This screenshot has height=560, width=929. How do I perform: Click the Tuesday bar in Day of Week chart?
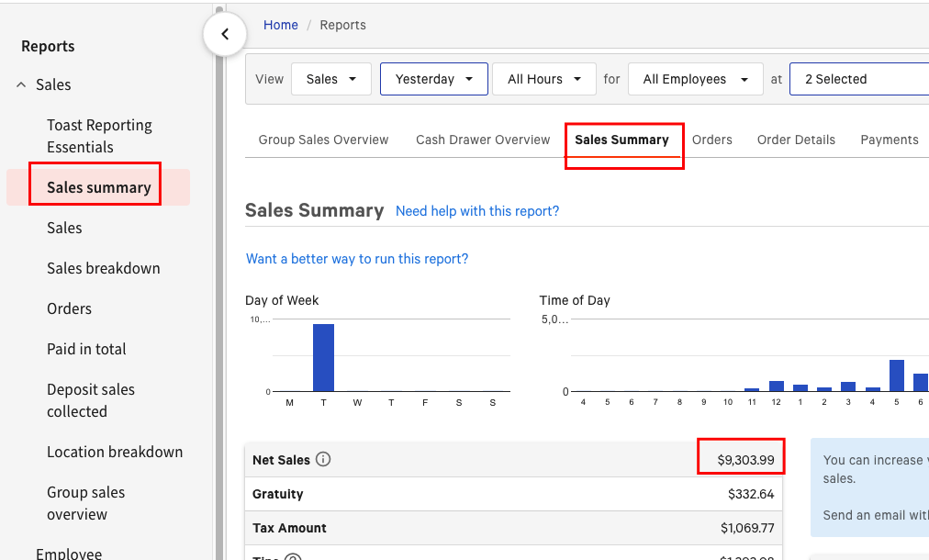tap(323, 358)
